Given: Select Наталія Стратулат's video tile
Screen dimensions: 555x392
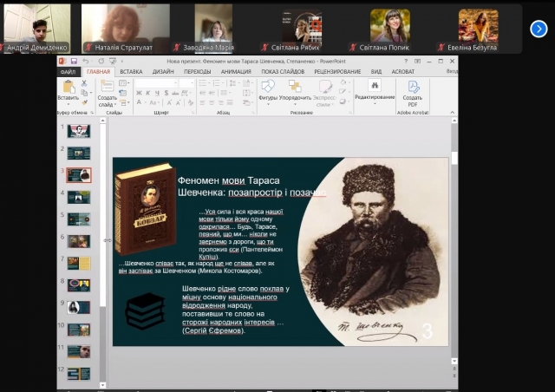Looking at the screenshot, I should coord(126,26).
